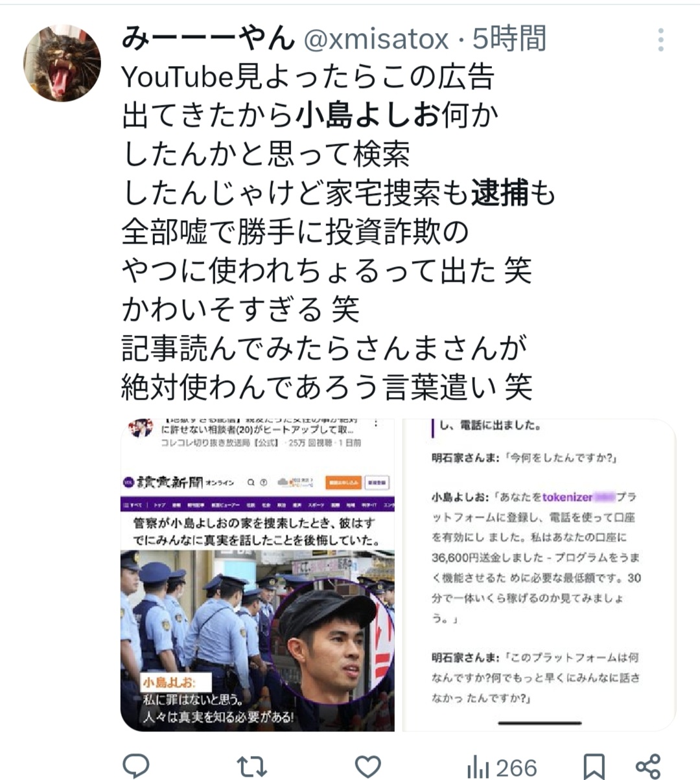Bookmark this tweet
The width and height of the screenshot is (700, 780).
click(x=594, y=767)
